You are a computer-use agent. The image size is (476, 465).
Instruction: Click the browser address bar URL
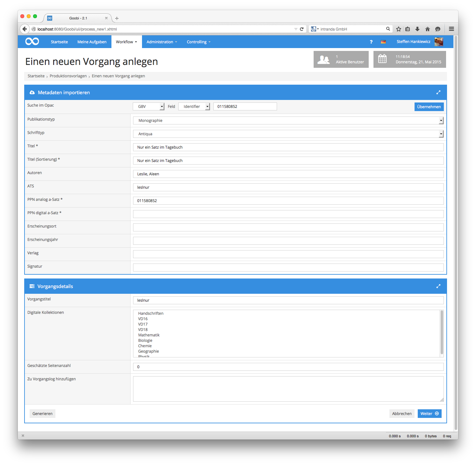point(77,29)
